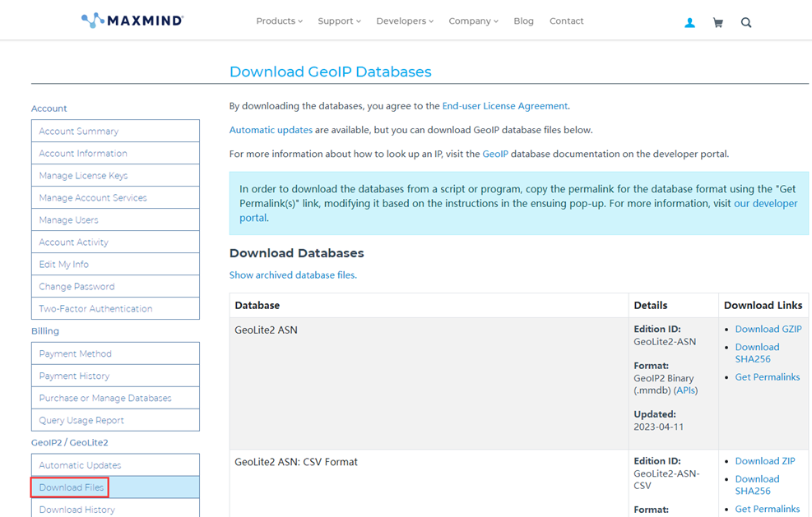Click Show archived database files
This screenshot has width=812, height=517.
click(x=293, y=275)
